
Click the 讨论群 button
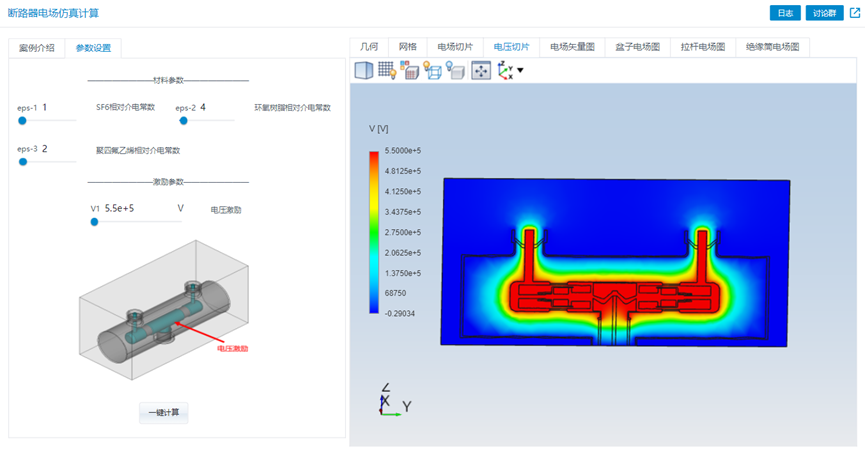click(x=824, y=13)
